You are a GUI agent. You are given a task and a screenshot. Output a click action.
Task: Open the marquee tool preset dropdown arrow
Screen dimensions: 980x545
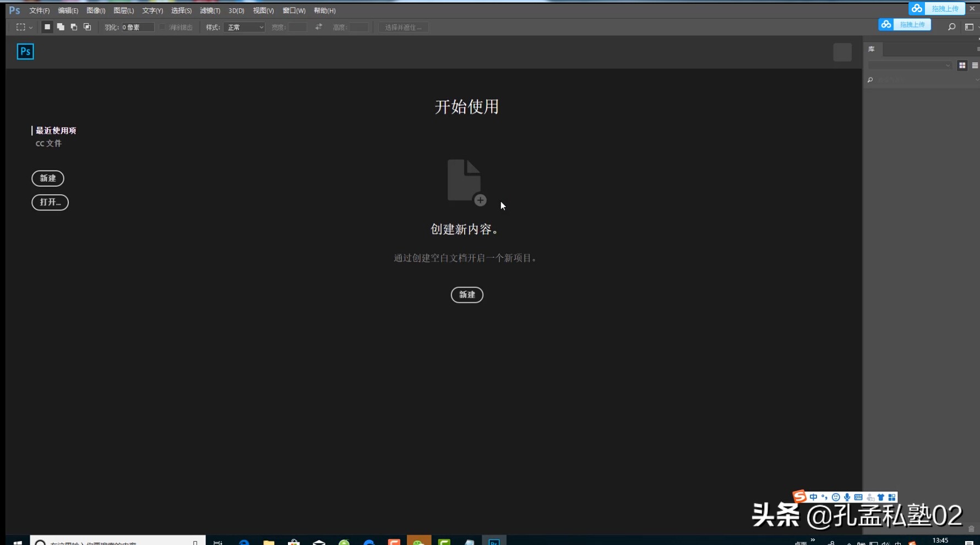point(30,26)
